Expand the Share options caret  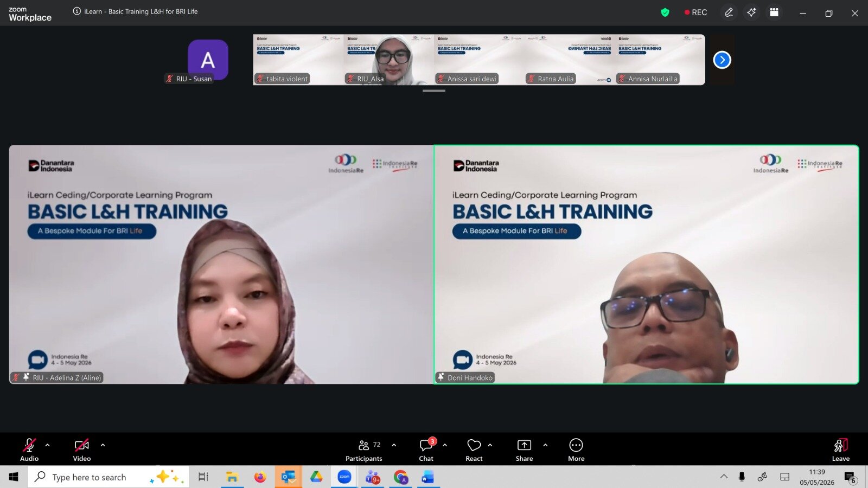545,445
